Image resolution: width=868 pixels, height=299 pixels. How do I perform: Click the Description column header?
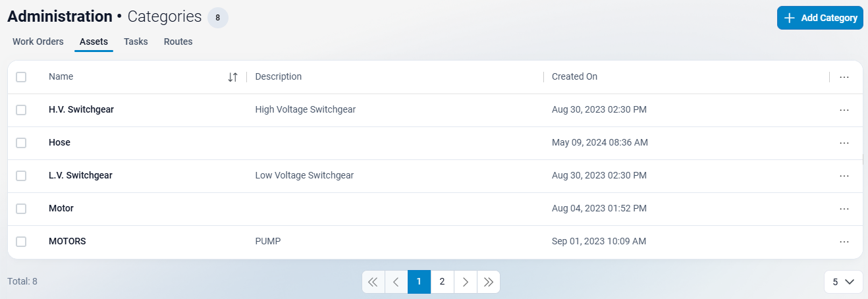pos(278,76)
